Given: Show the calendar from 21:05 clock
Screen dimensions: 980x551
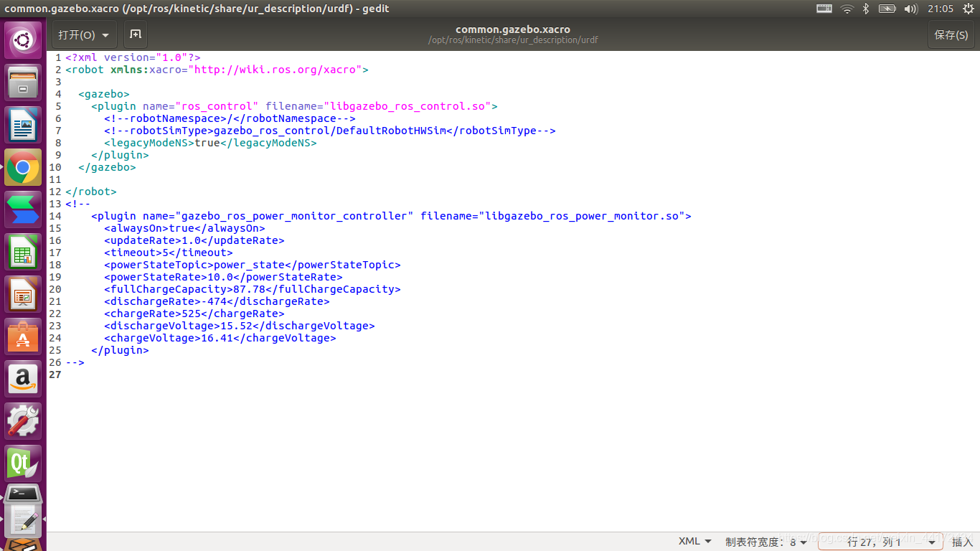Looking at the screenshot, I should pos(941,9).
